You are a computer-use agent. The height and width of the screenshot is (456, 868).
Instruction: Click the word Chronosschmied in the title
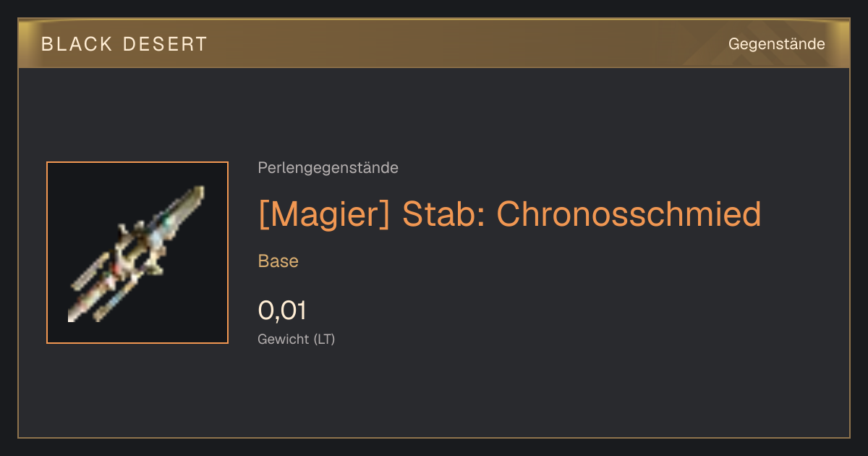click(x=629, y=214)
